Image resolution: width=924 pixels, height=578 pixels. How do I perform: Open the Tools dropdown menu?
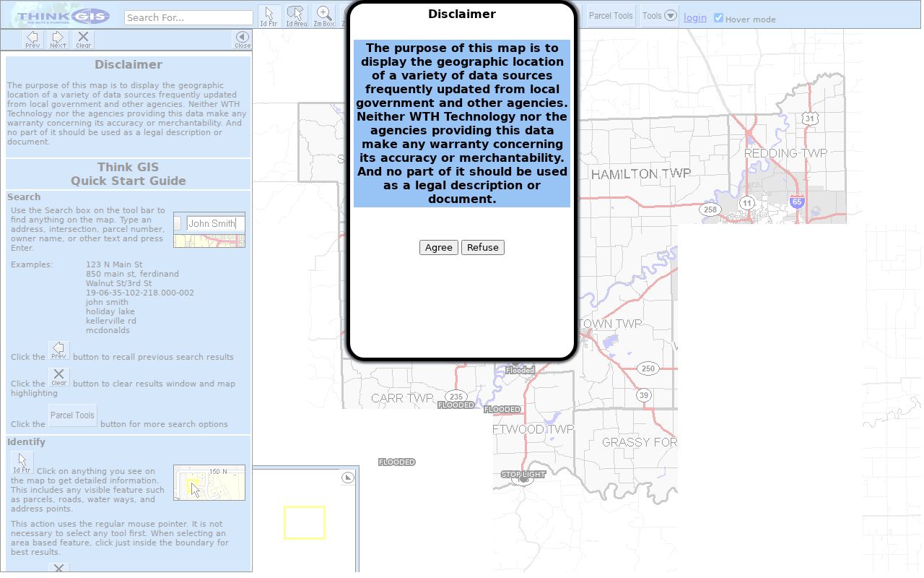pos(660,16)
